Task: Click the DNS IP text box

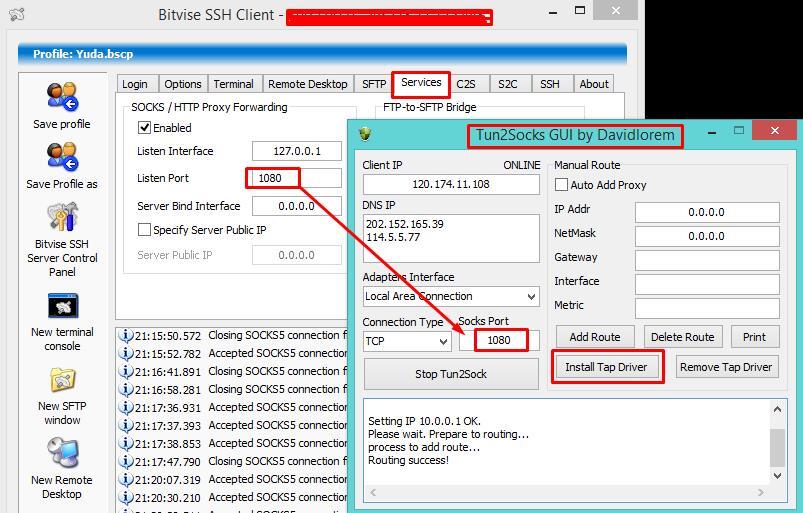Action: [451, 239]
